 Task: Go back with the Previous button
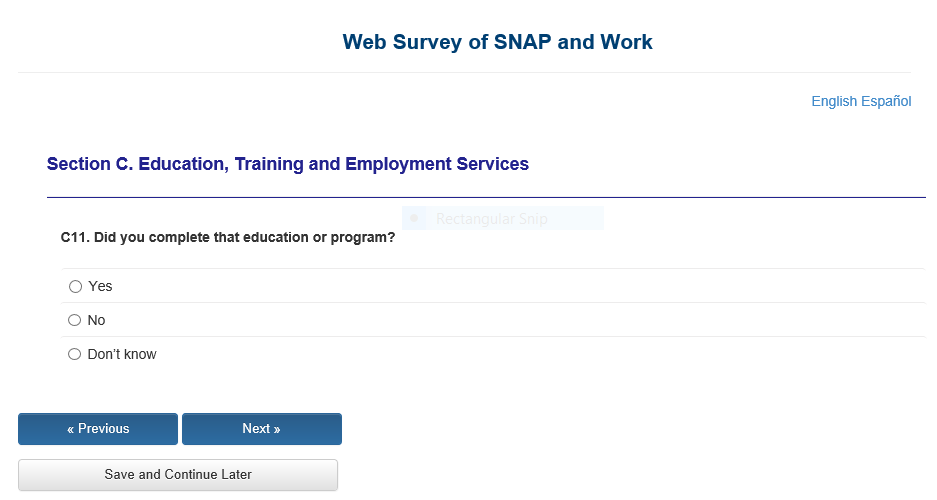[x=98, y=428]
